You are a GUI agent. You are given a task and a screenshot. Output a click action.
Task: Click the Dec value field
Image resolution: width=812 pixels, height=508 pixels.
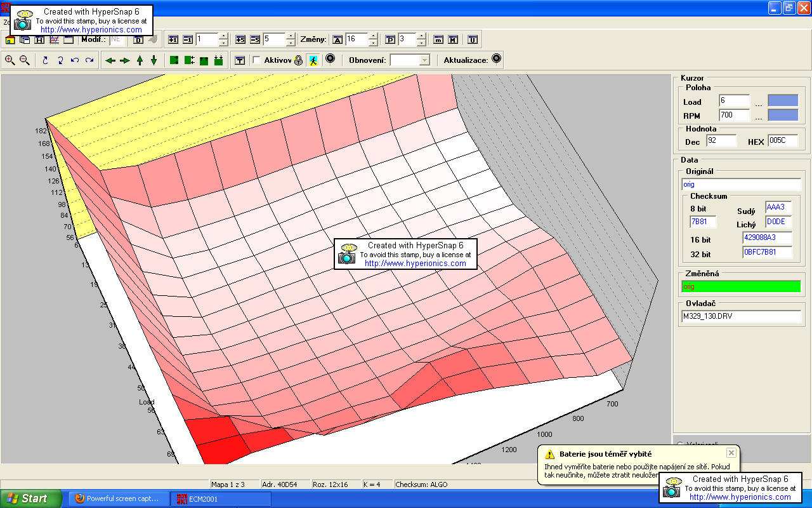coord(721,140)
